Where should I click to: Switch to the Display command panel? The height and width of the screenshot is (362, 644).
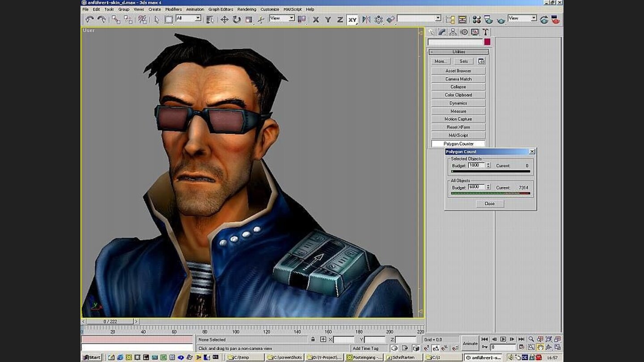point(475,32)
